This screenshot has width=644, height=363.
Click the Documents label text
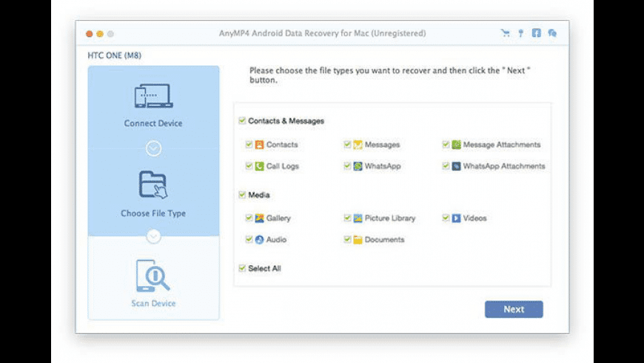coord(384,240)
